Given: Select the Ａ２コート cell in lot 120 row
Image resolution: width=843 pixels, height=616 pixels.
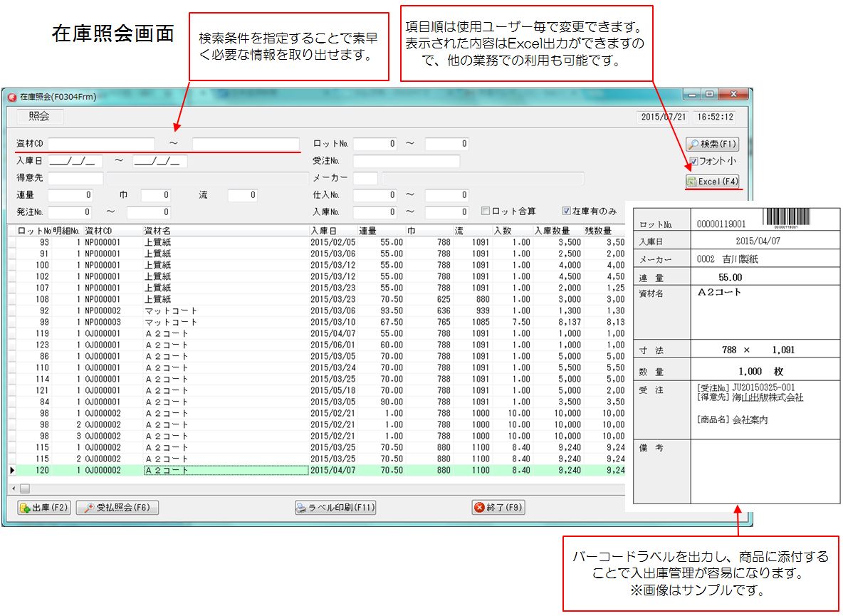Looking at the screenshot, I should [225, 470].
